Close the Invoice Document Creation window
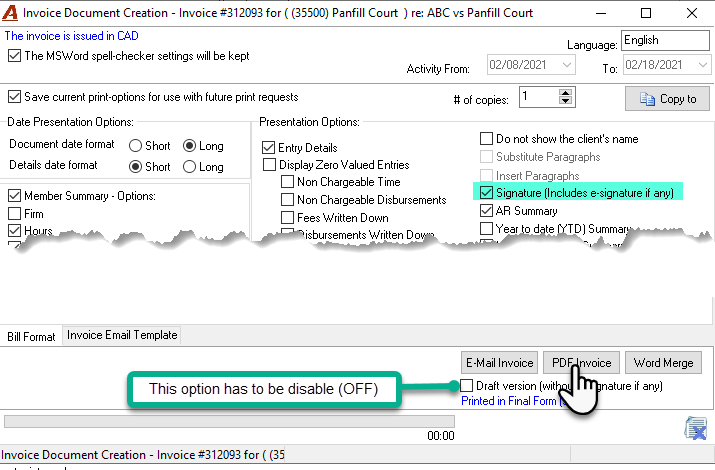This screenshot has height=470, width=715. click(692, 13)
